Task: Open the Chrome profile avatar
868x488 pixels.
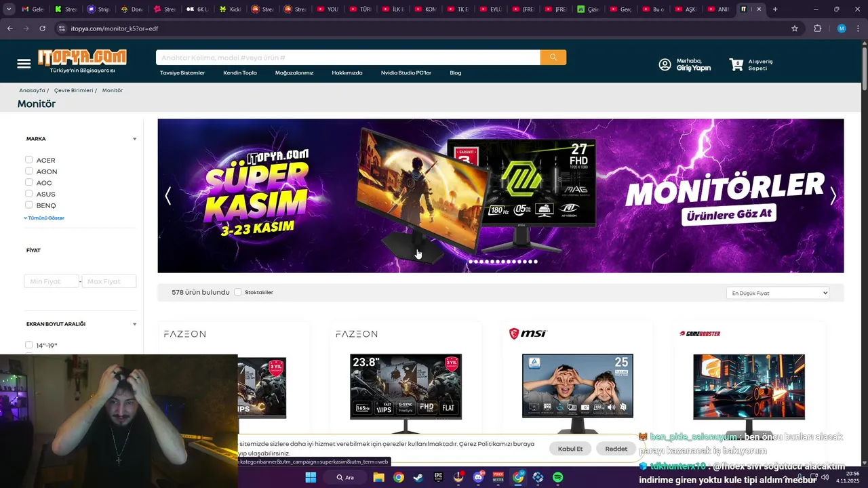Action: click(x=842, y=28)
